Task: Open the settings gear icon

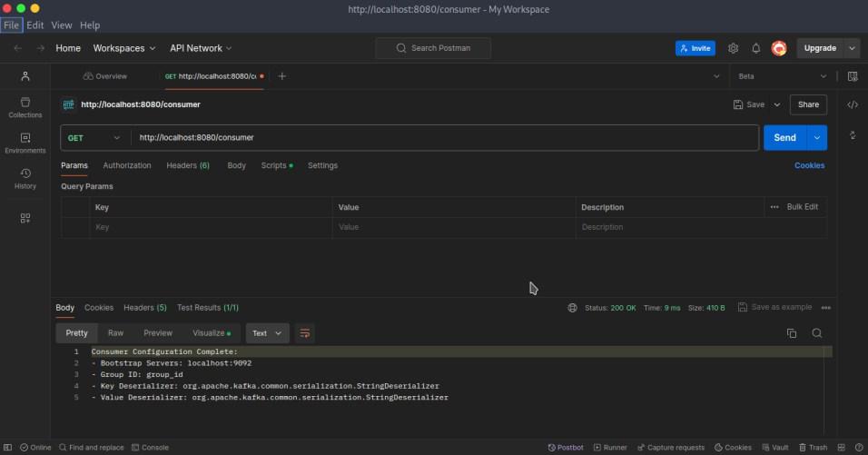Action: 733,48
